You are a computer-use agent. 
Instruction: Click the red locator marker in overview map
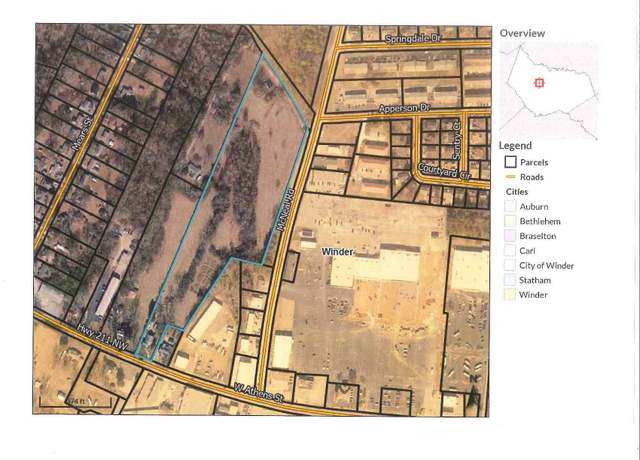[539, 83]
